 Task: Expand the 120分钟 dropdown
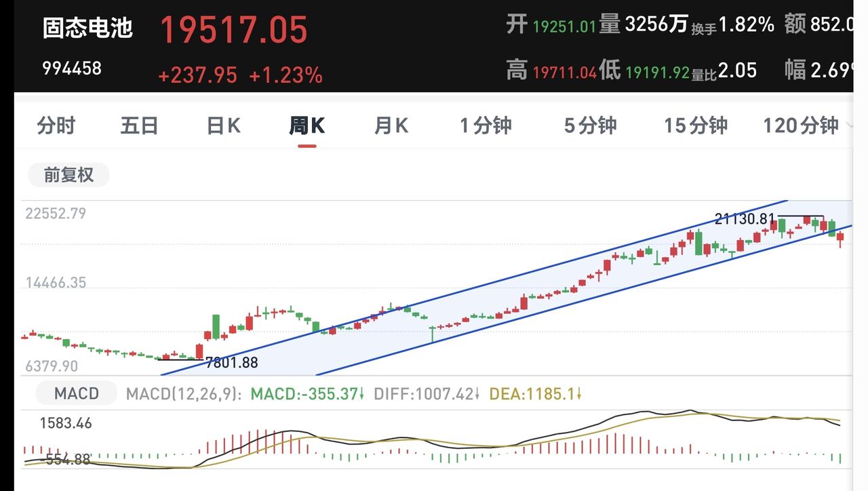tap(807, 126)
